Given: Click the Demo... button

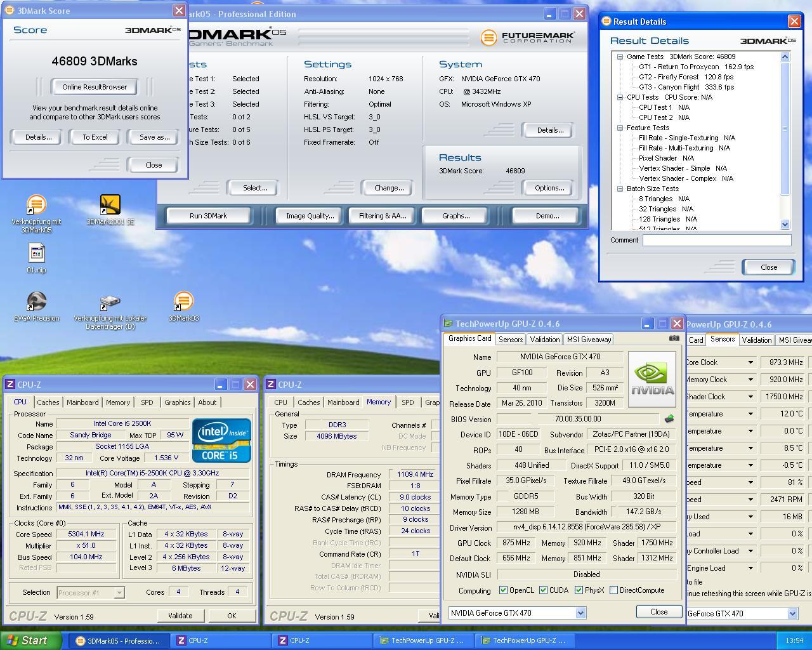Looking at the screenshot, I should coord(547,216).
